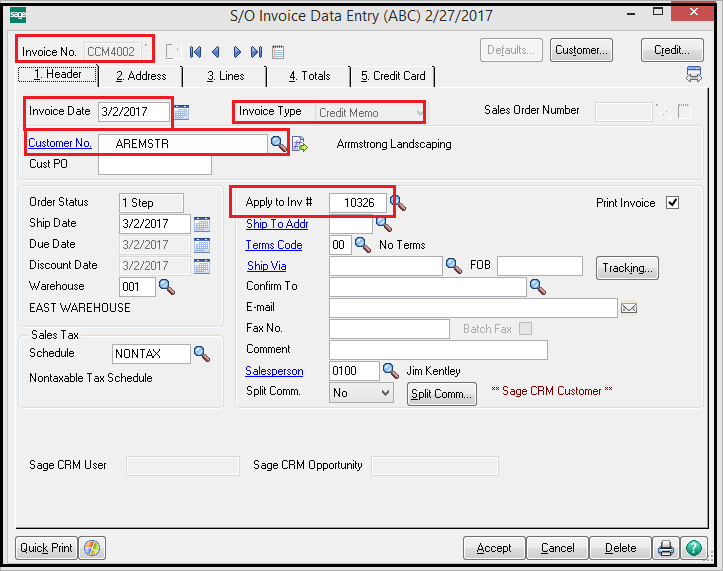Open the Salesperson lookup magnifier

tap(391, 370)
